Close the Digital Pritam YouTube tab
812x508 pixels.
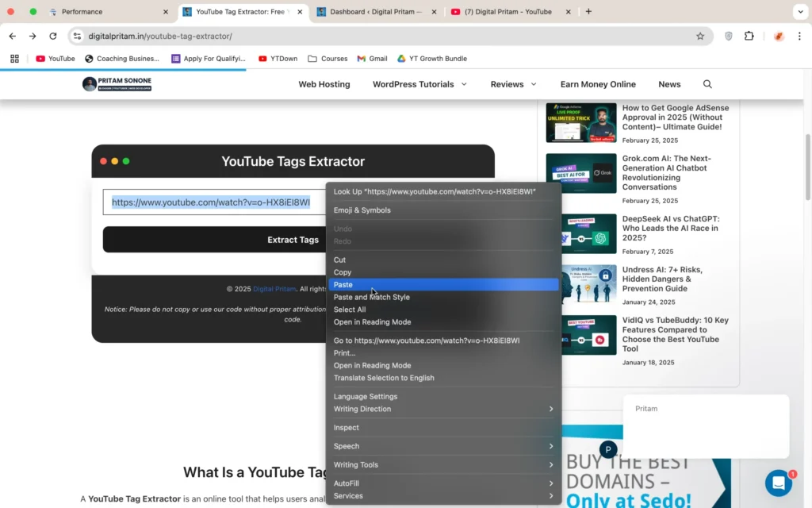(x=568, y=11)
